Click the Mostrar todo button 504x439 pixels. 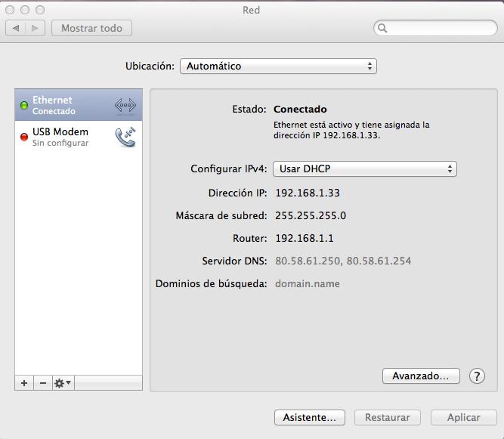(x=91, y=28)
